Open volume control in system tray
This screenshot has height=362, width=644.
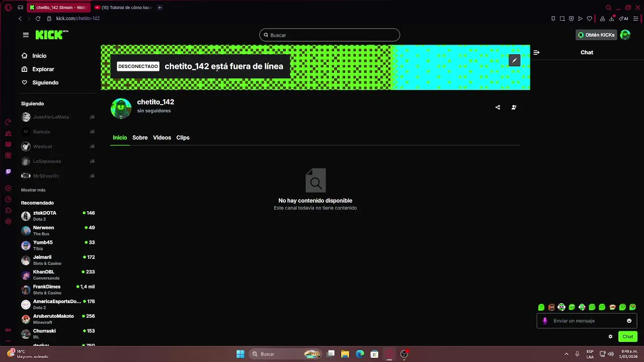pos(611,354)
